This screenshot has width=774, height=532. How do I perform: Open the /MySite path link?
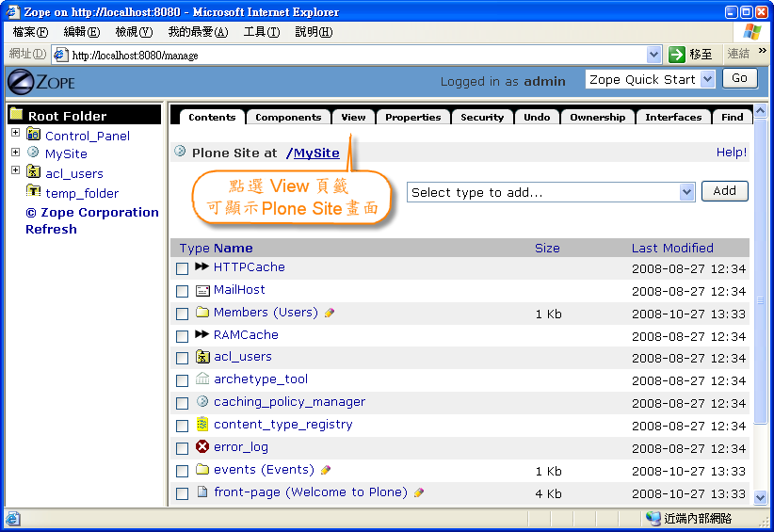tap(313, 153)
